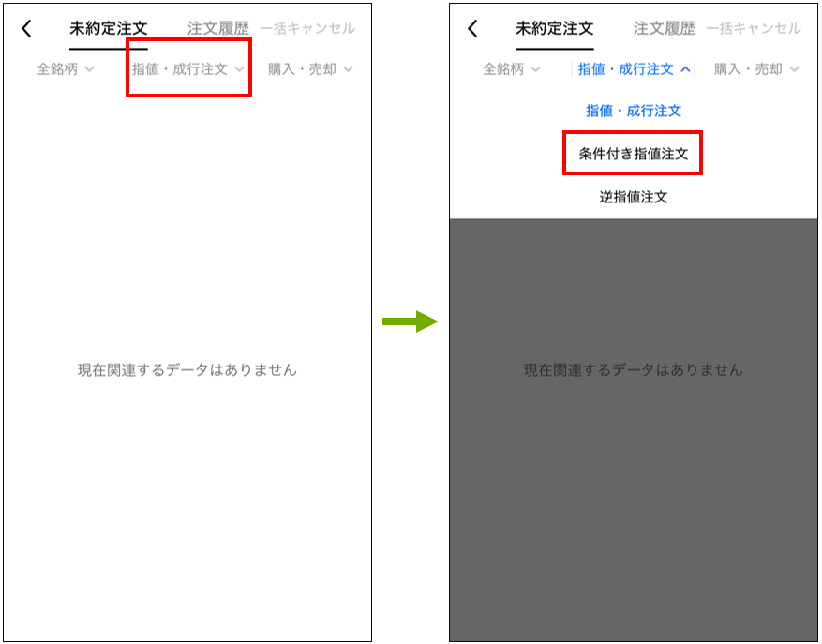Choose the blue 指値・成行注文 option
This screenshot has height=644, width=822.
tap(633, 111)
